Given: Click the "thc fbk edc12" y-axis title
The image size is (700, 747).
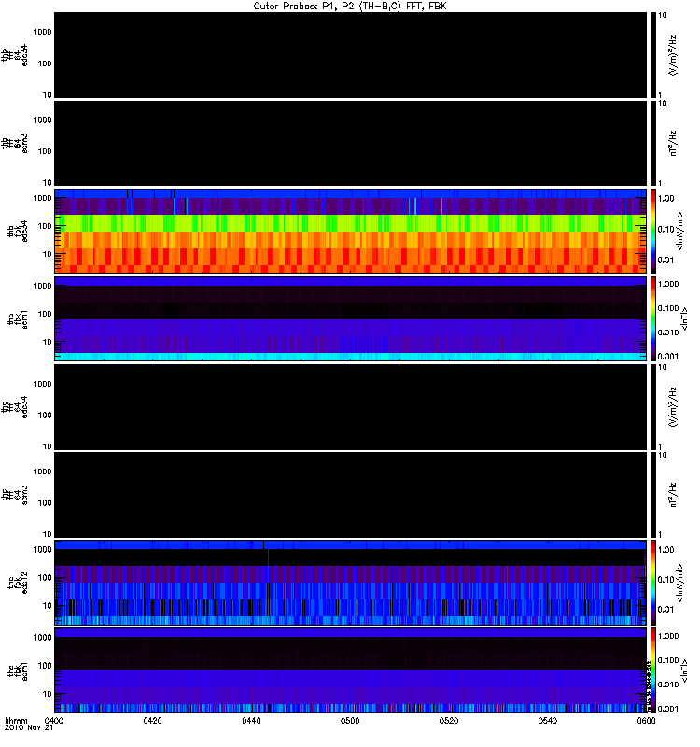Looking at the screenshot, I should click(x=18, y=581).
